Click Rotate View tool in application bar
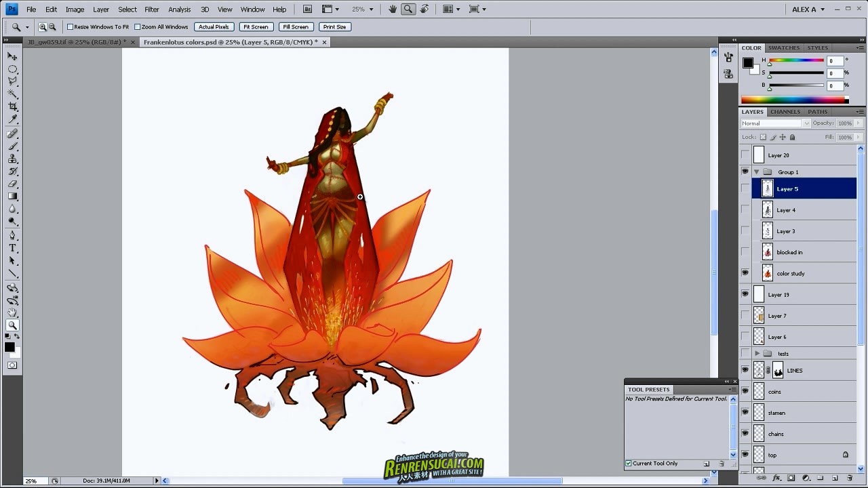Viewport: 868px width, 488px height. click(425, 9)
